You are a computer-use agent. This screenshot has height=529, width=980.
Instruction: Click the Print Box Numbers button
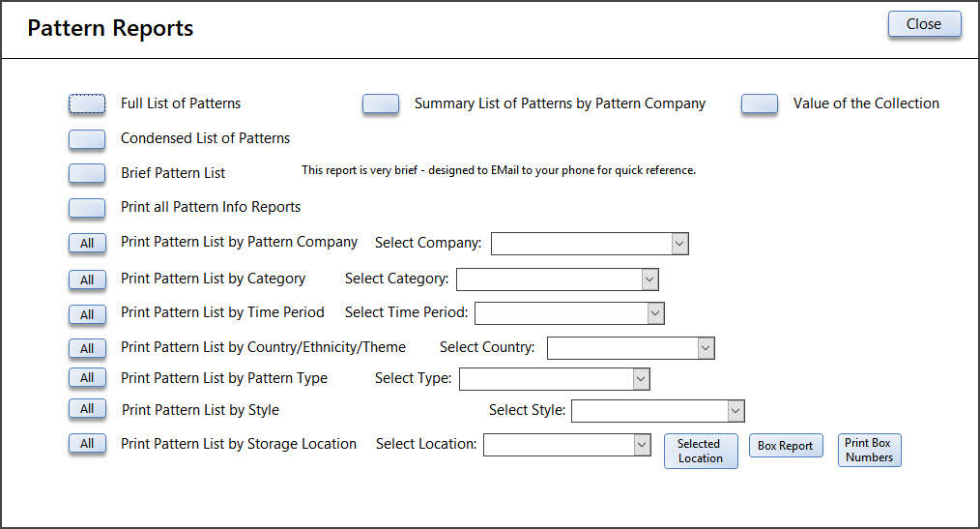pyautogui.click(x=870, y=451)
